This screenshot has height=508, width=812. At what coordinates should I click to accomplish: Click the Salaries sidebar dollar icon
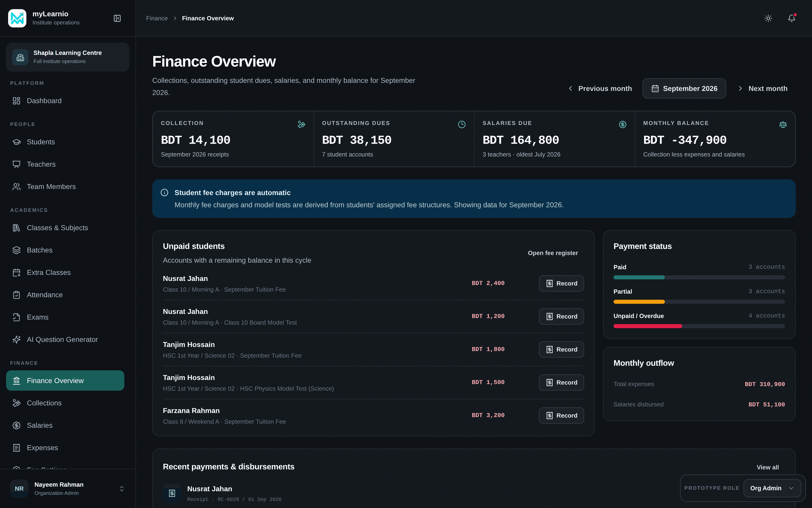16,425
